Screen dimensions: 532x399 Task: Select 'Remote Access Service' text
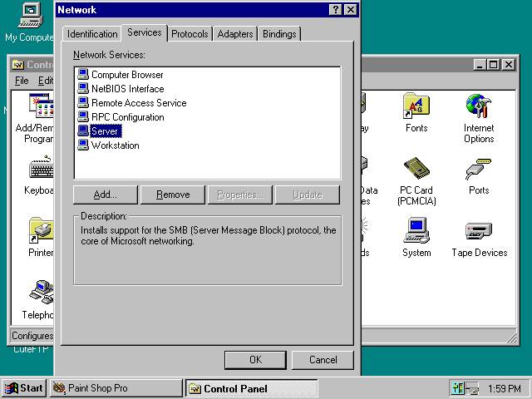pos(139,103)
